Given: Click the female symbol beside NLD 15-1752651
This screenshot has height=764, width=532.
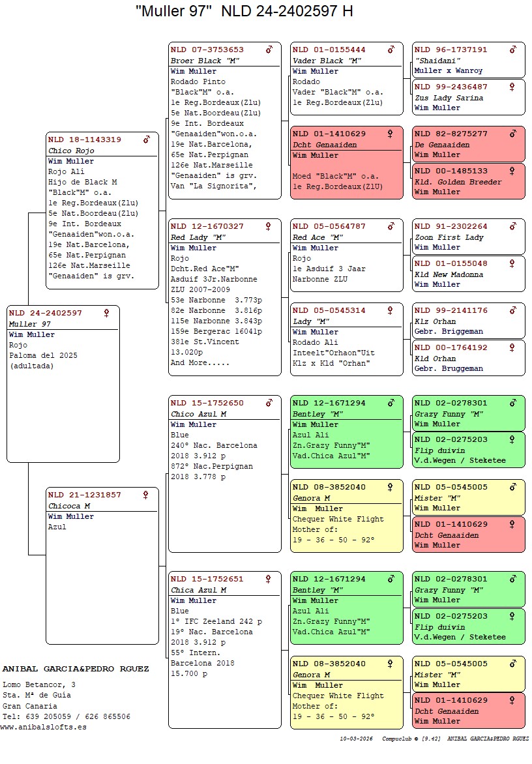Looking at the screenshot, I should [269, 579].
